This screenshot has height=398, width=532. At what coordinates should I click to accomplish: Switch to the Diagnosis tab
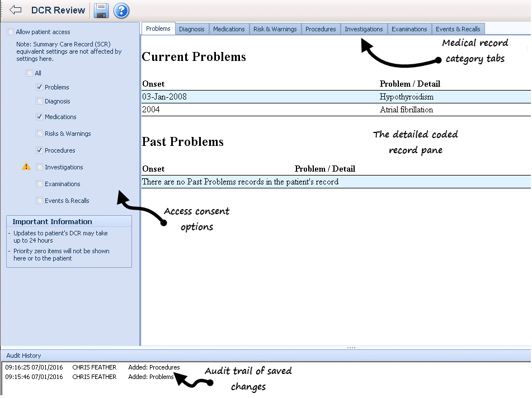point(192,29)
